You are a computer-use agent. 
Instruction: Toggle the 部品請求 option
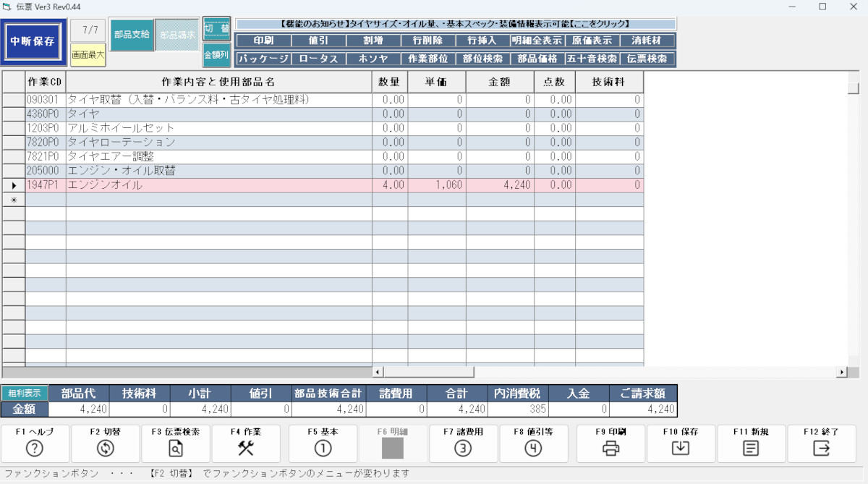(177, 35)
